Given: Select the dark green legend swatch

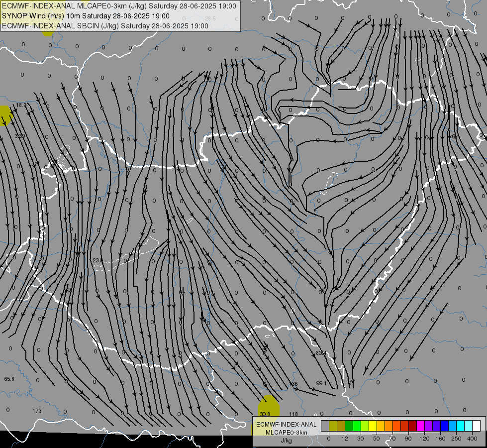Looking at the screenshot, I should click(349, 426).
